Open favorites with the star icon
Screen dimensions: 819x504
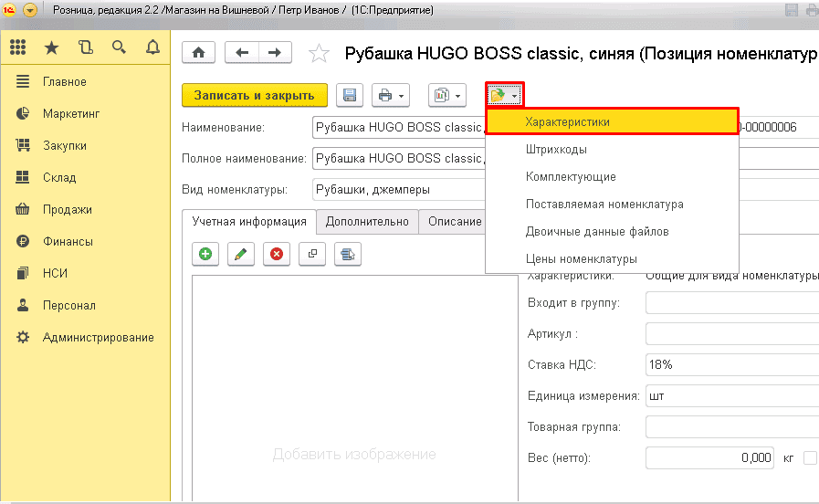(x=52, y=47)
